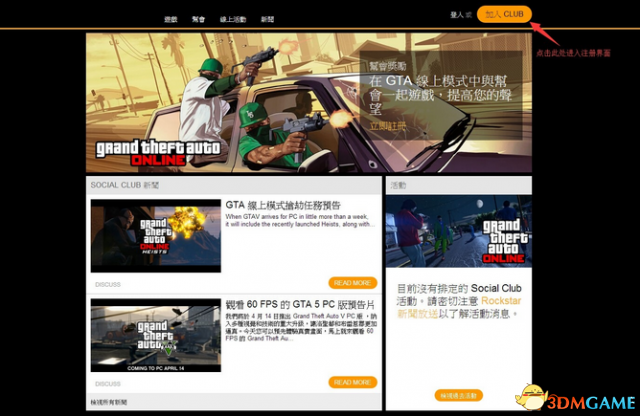Open the GTA Online Heists news thumbnail
This screenshot has width=640, height=416.
pos(155,235)
